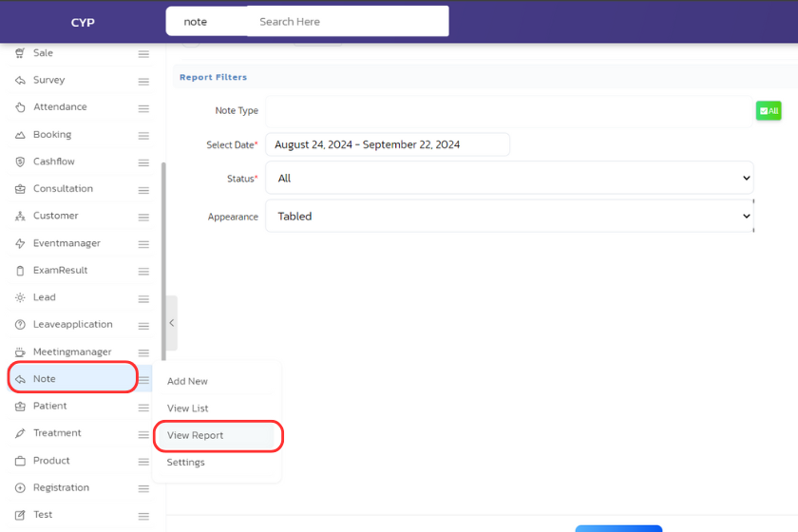Open the Appearance dropdown set to Tabled

[x=509, y=216]
